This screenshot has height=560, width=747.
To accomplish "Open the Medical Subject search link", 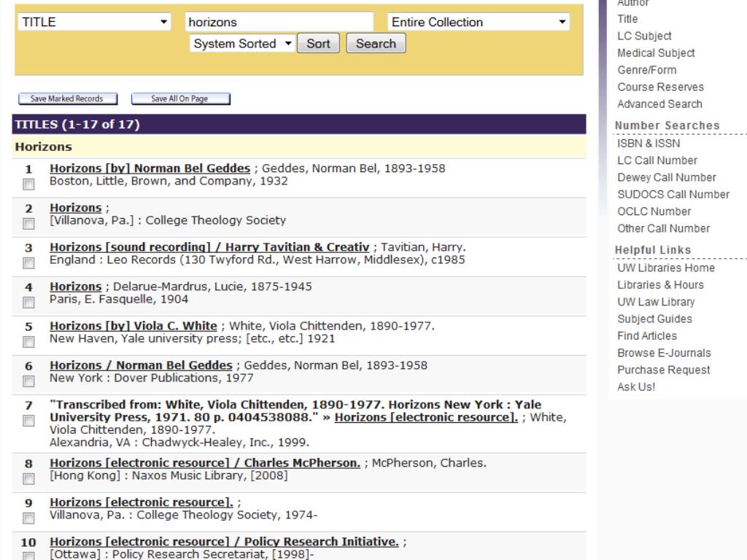I will pyautogui.click(x=656, y=53).
